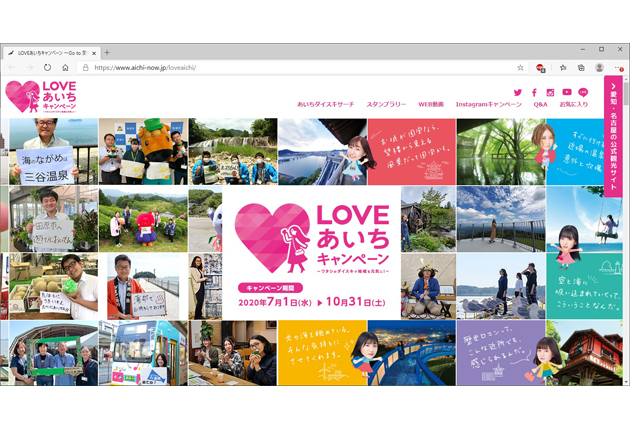The height and width of the screenshot is (430, 630).
Task: Open the river bridge aerial photo
Action: pyautogui.click(x=323, y=152)
